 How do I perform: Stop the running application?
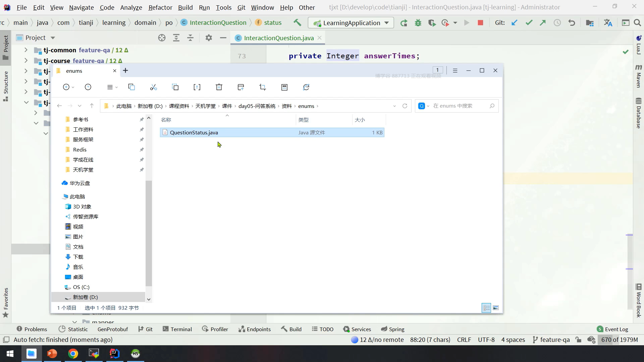pos(480,23)
